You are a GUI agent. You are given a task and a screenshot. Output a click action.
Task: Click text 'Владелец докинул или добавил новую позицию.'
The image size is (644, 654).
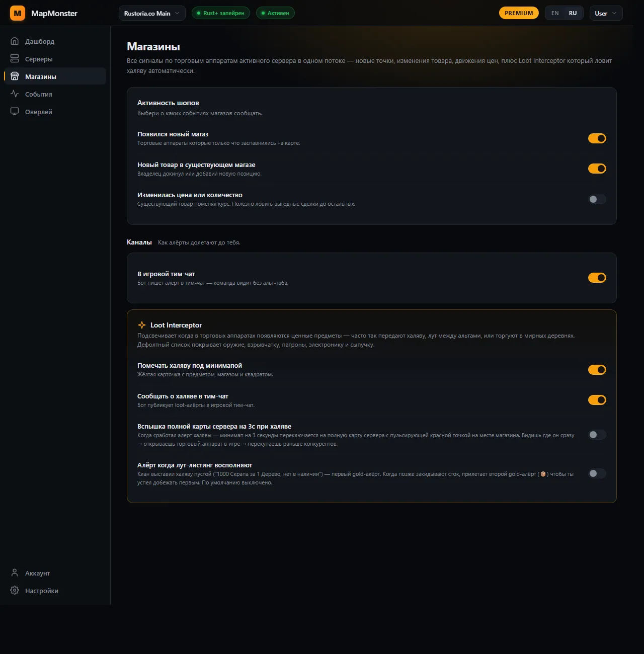(x=200, y=174)
